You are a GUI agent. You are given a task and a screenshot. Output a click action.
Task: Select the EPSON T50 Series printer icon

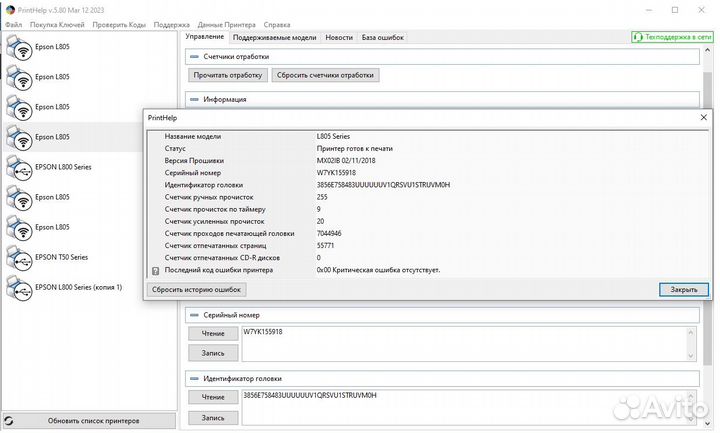pos(19,258)
